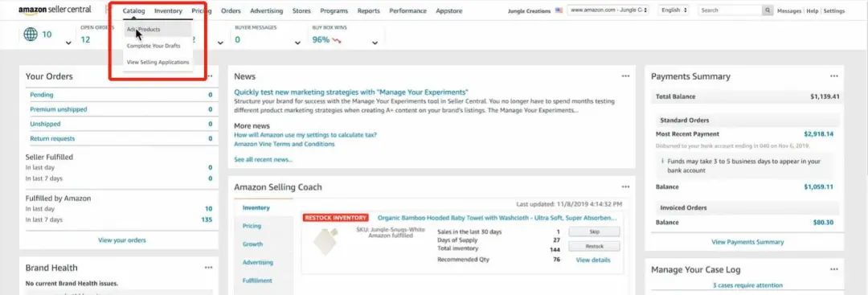Open the Performance menu
The width and height of the screenshot is (868, 295).
pyautogui.click(x=408, y=11)
